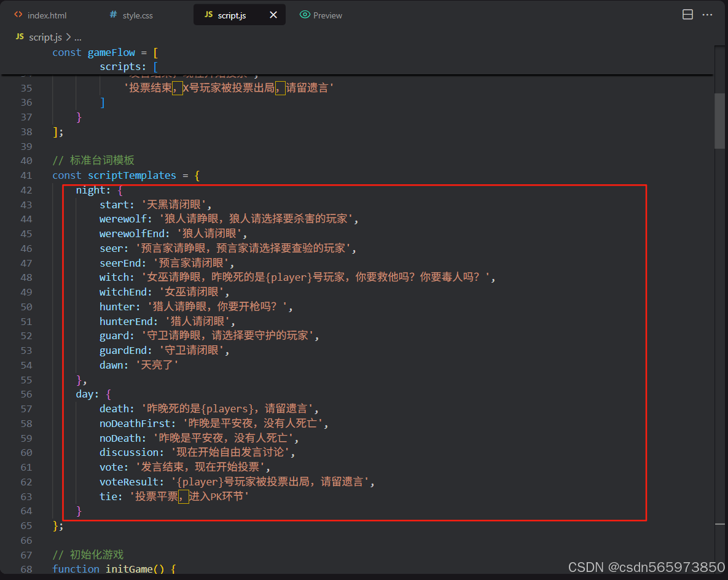Click 'initGame' function name on line 68

(129, 570)
